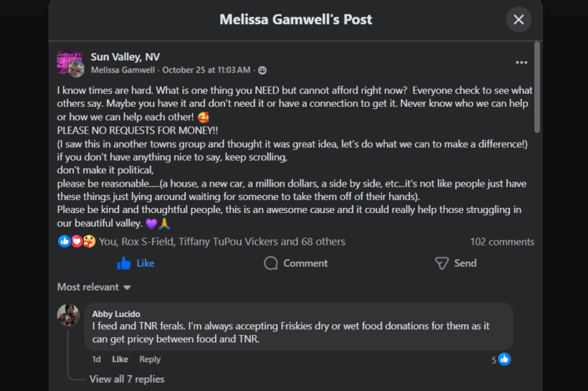This screenshot has width=588, height=391.
Task: Reply to Abby Lucido's comment
Action: point(150,359)
